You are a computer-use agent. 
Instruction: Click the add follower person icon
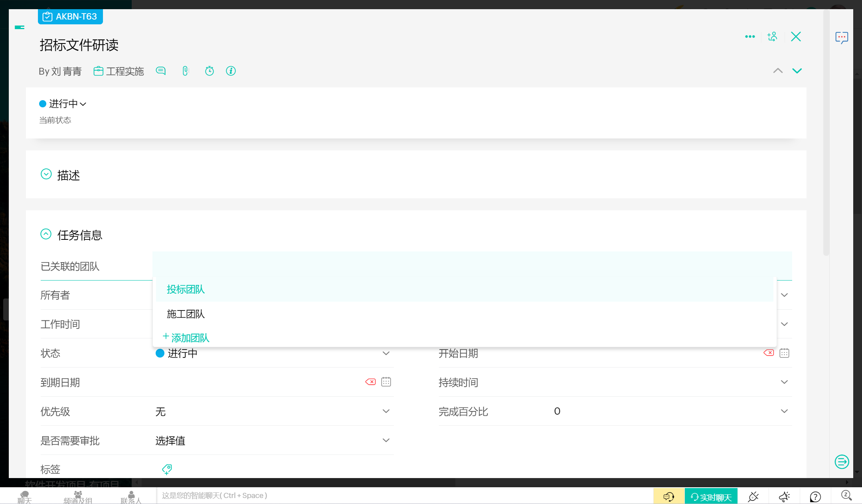[x=772, y=37]
